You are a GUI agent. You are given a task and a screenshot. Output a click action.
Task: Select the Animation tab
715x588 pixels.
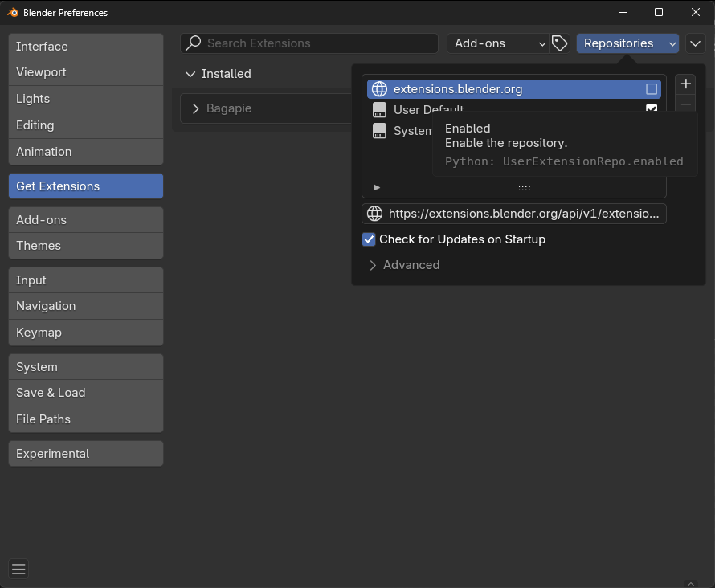click(x=86, y=152)
